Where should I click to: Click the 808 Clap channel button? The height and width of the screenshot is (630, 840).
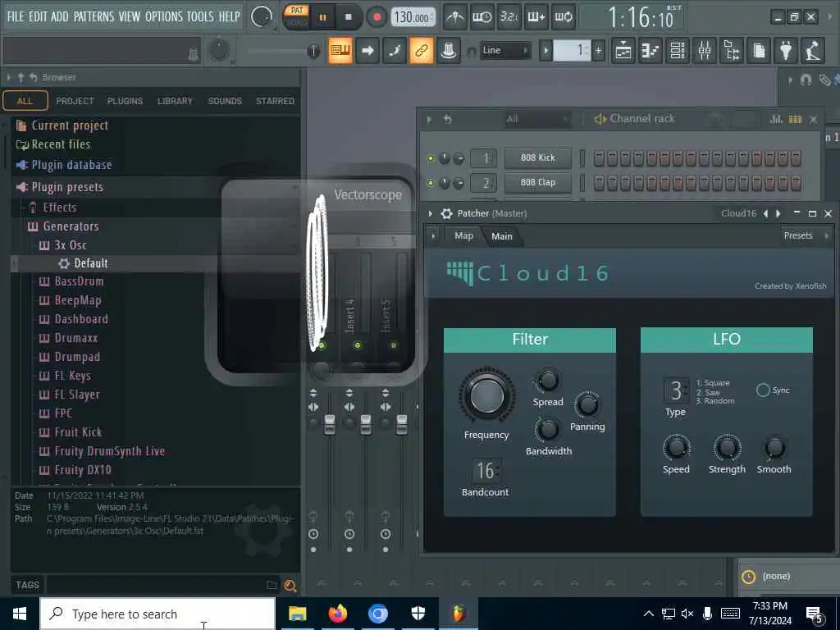coord(538,183)
